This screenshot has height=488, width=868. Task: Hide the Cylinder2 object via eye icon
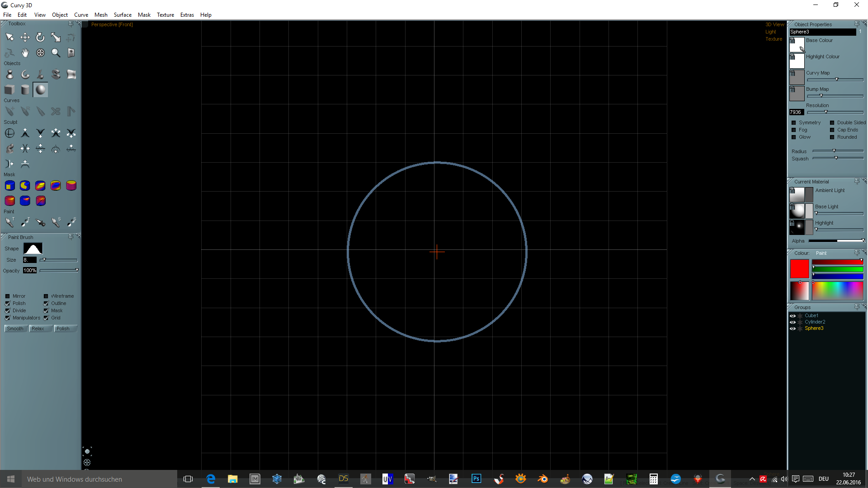(x=793, y=322)
